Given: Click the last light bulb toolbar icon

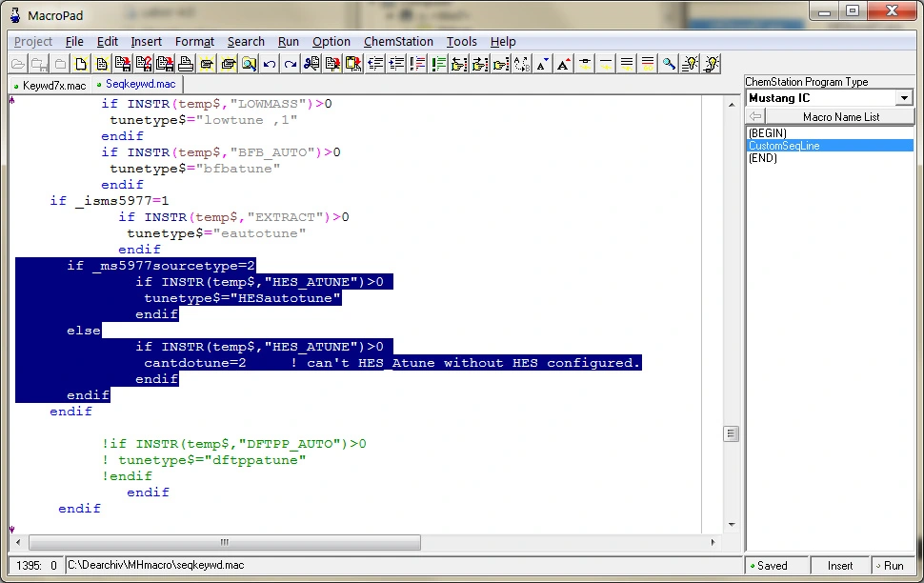Looking at the screenshot, I should pos(712,64).
